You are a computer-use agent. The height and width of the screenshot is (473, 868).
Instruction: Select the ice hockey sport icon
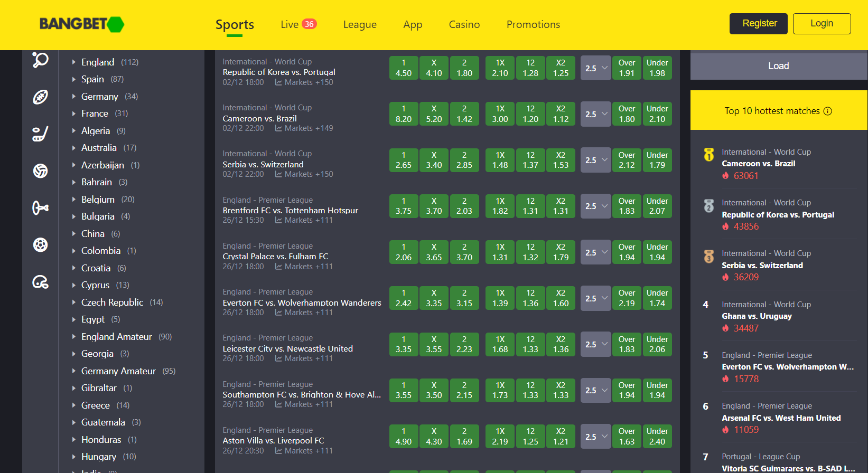pyautogui.click(x=40, y=134)
